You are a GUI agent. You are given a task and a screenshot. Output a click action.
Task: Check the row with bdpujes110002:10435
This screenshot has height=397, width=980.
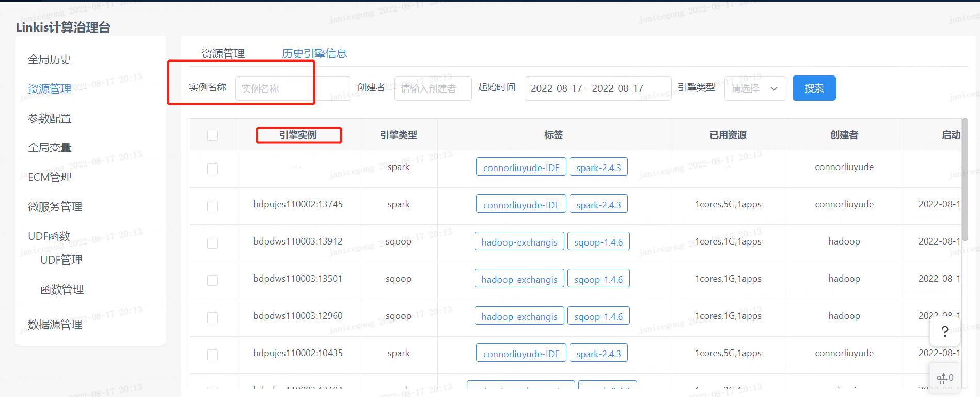[212, 355]
